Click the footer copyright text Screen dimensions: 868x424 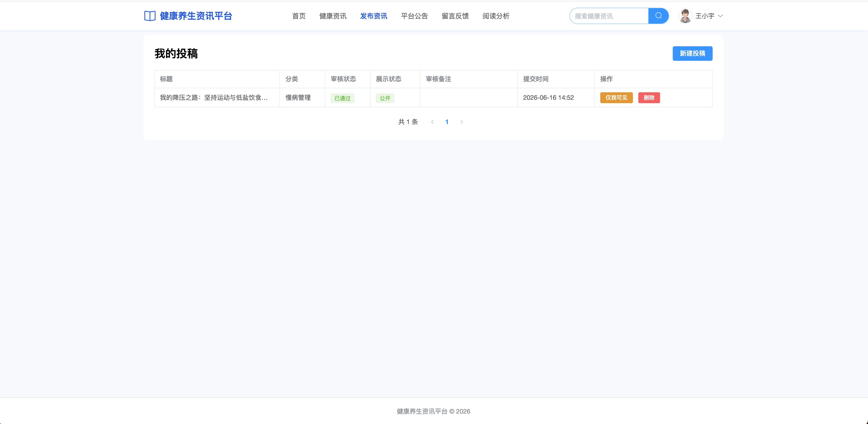pos(433,411)
